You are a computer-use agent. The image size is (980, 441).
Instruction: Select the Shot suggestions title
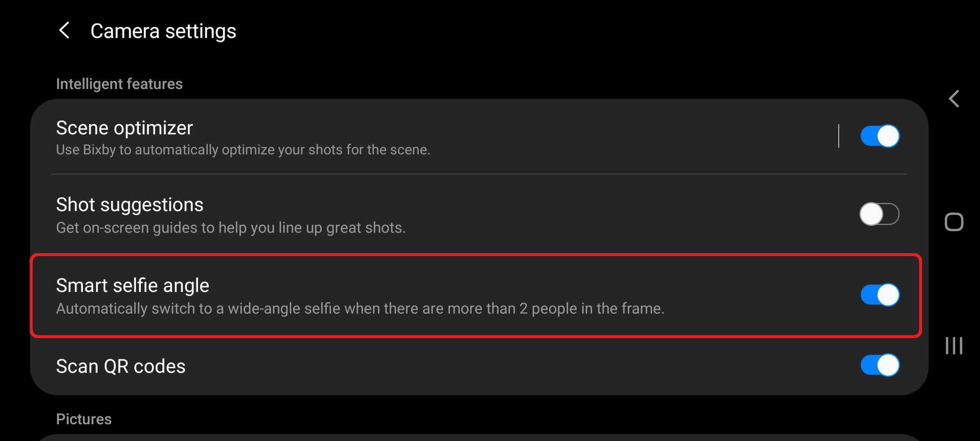(x=129, y=205)
